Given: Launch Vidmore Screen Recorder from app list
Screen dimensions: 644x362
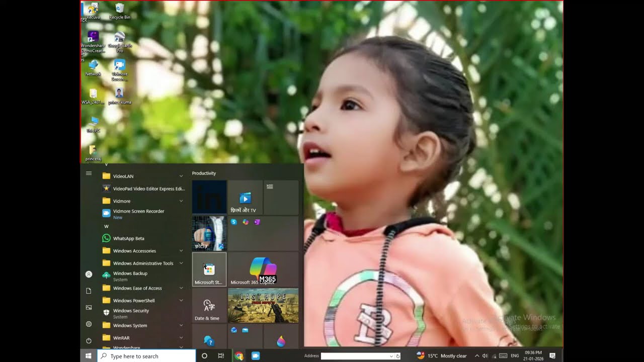Looking at the screenshot, I should click(x=143, y=214).
